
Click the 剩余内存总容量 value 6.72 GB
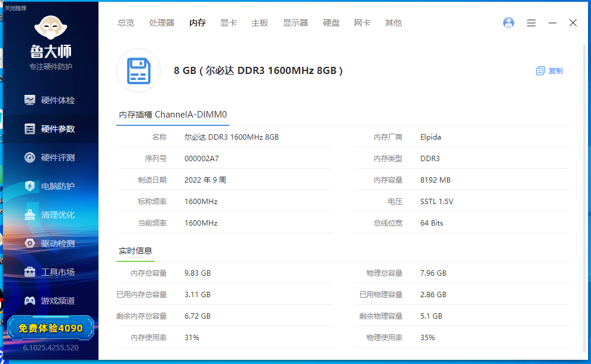[198, 316]
